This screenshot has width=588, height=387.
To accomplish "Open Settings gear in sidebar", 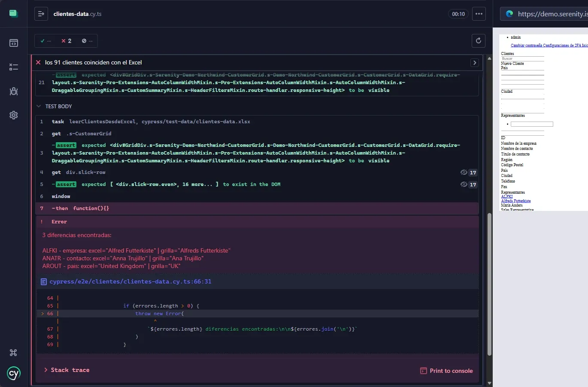I will tap(13, 115).
